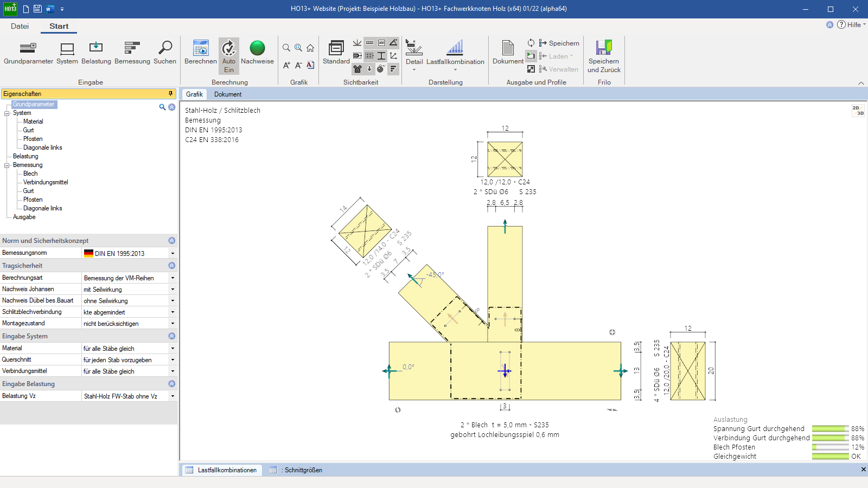Increase graphic font size A+
Screen dimensions: 868x488
[x=286, y=65]
